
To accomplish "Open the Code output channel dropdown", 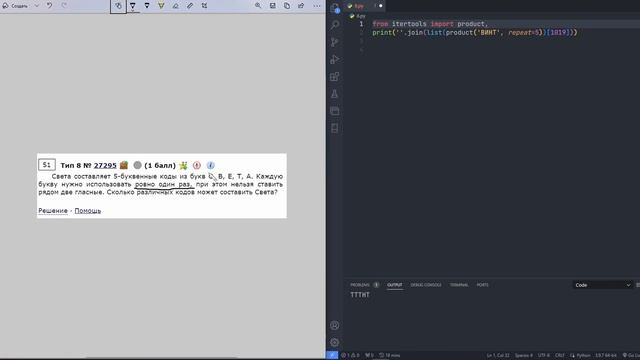I will click(x=602, y=285).
